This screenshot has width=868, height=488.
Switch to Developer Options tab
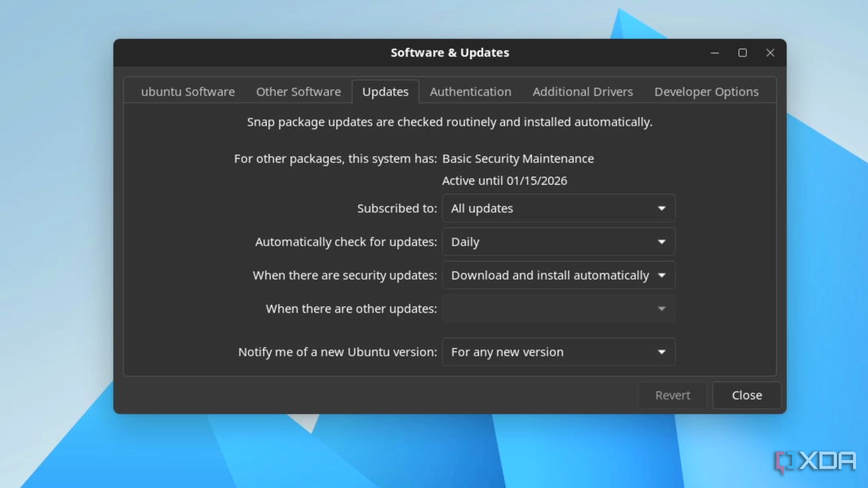(x=706, y=92)
